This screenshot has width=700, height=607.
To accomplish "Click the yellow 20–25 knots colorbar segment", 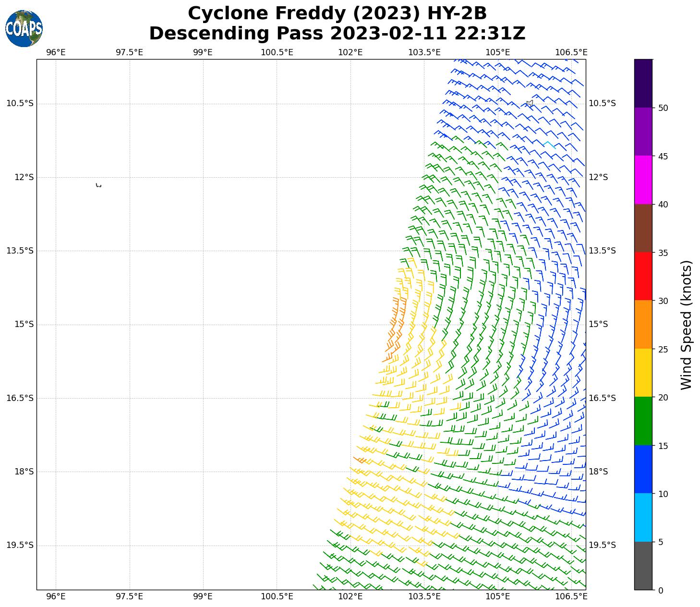I will (643, 373).
